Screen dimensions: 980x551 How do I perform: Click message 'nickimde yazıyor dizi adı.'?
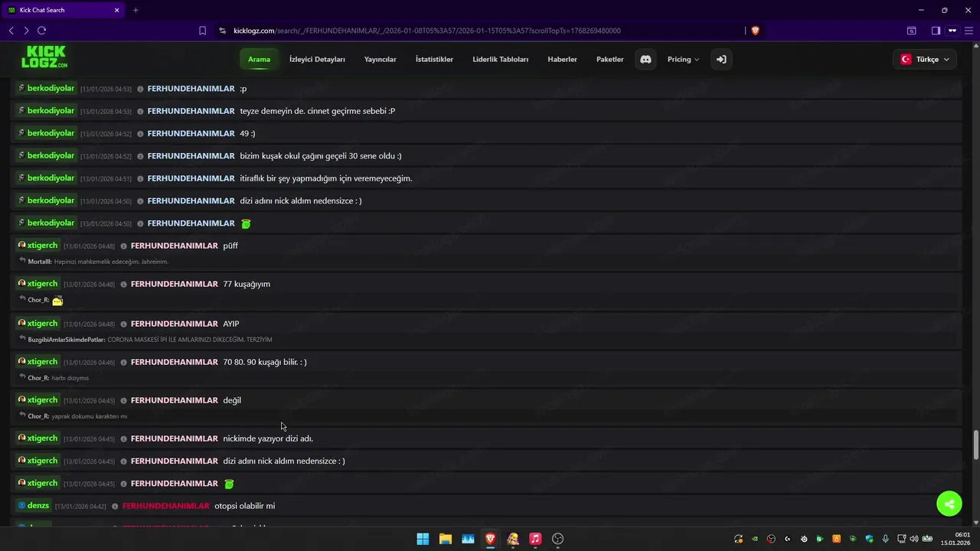click(268, 439)
